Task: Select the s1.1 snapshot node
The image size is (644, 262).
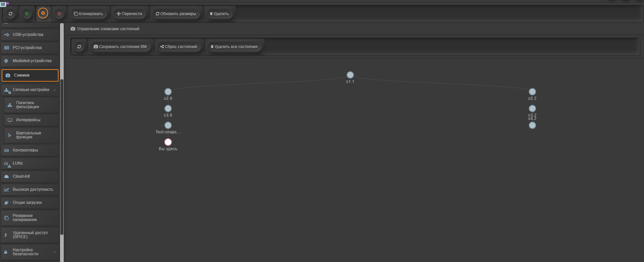Action: click(x=350, y=75)
